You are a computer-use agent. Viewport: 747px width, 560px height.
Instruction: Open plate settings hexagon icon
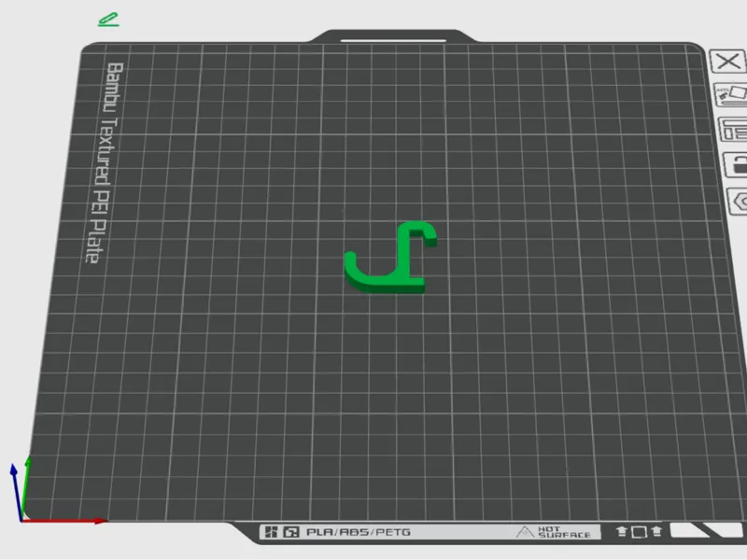[739, 201]
